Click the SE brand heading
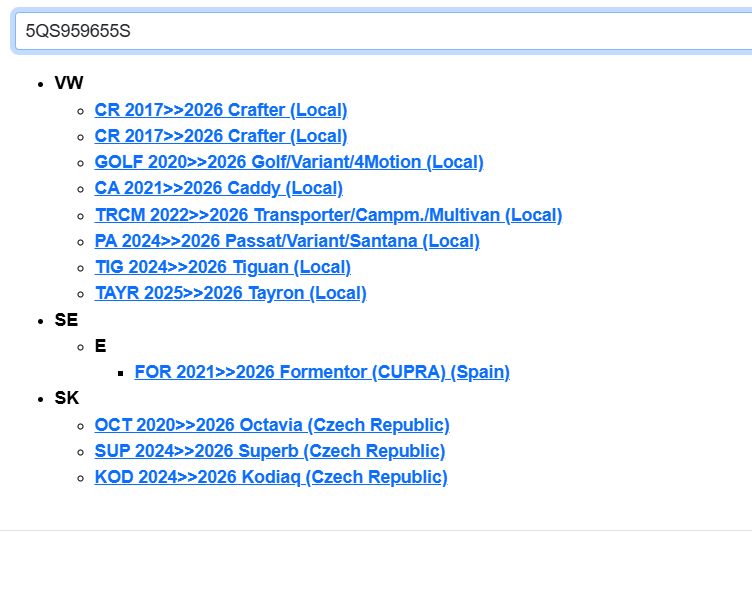Viewport: 752px width, 607px height. (x=66, y=320)
